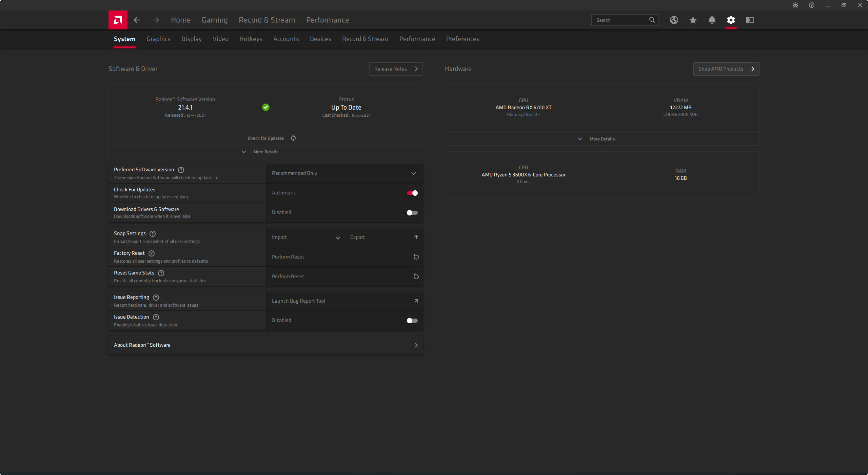Click the AMD logo icon

(118, 20)
